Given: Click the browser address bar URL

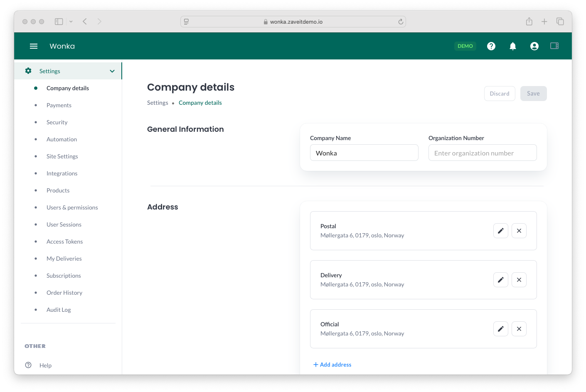Looking at the screenshot, I should 296,22.
